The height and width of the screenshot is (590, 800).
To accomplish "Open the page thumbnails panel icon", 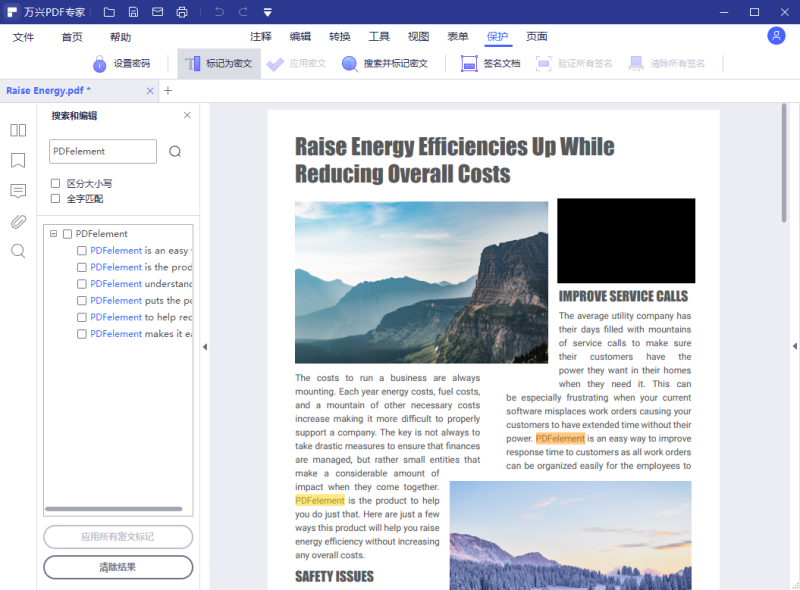I will point(18,130).
